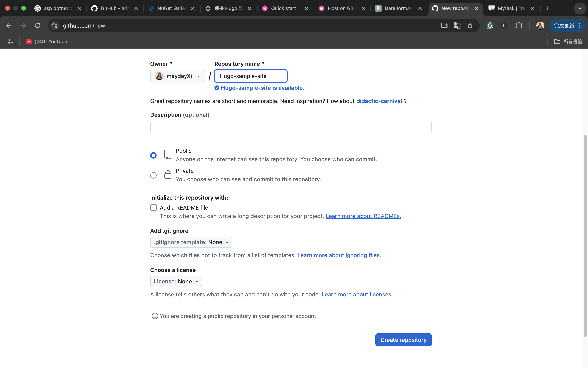Click the curly braces extension icon
The width and height of the screenshot is (588, 368).
[504, 26]
